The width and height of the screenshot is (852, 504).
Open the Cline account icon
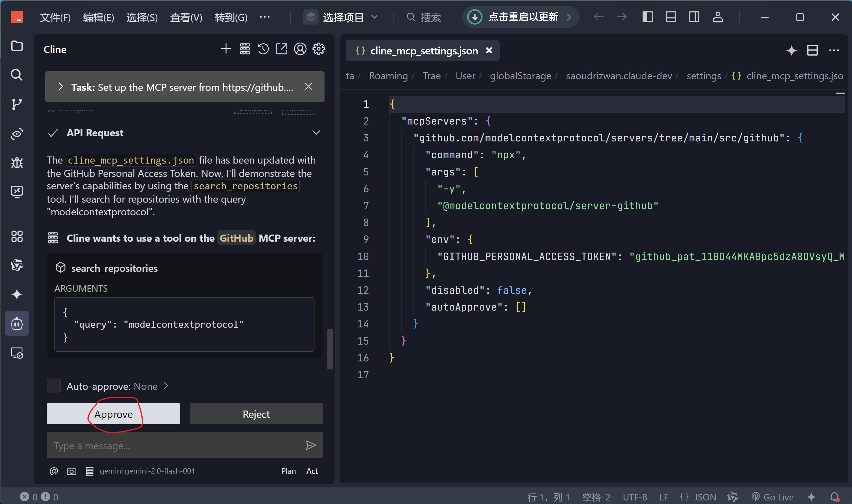click(x=300, y=49)
